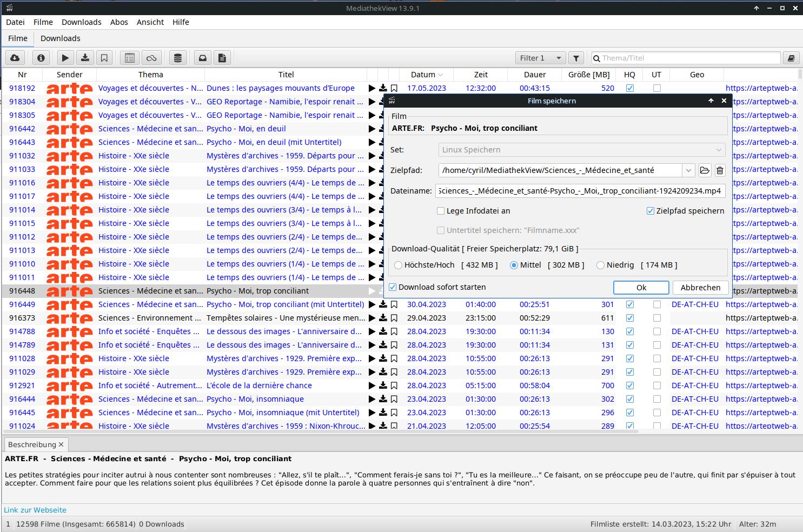Click the Sender column header
The image size is (803, 532).
coord(70,75)
